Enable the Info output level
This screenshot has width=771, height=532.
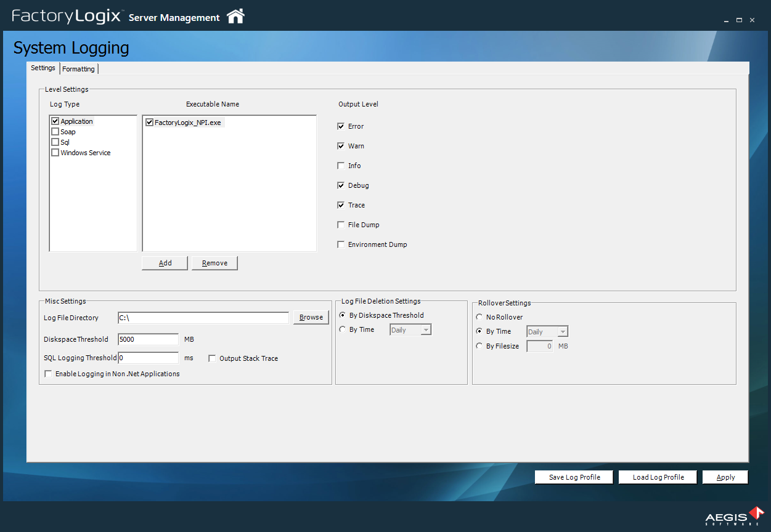(341, 165)
